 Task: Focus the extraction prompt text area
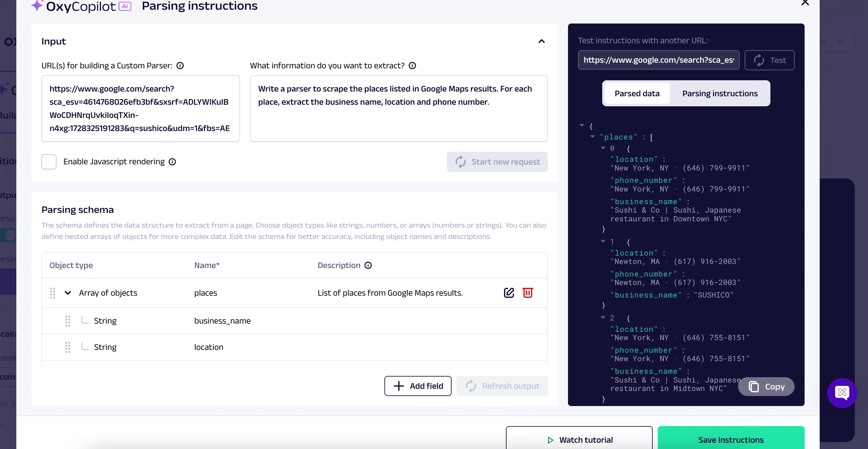399,108
